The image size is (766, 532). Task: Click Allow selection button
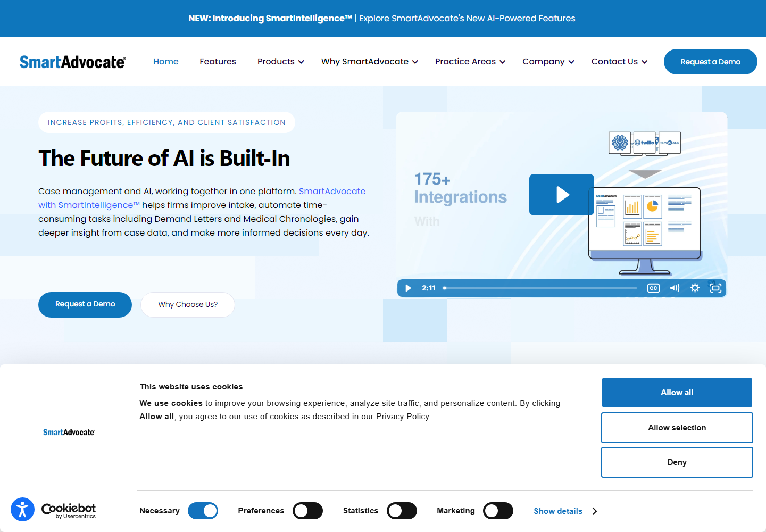click(677, 428)
